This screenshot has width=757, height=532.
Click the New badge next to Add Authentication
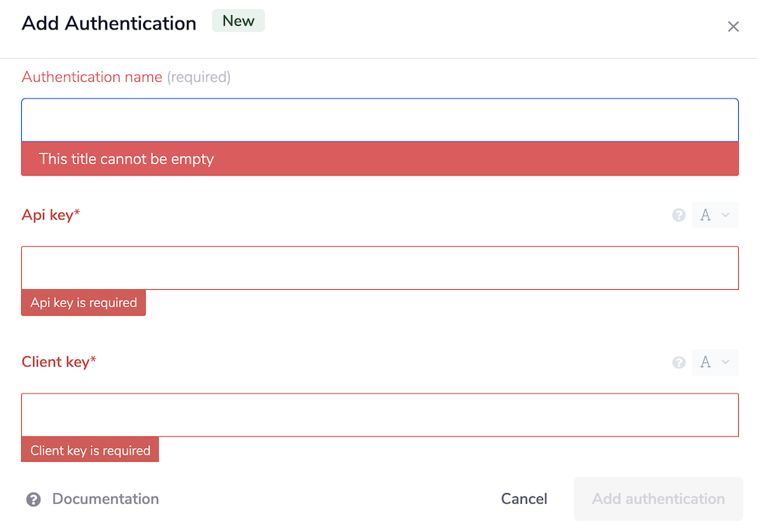click(238, 20)
